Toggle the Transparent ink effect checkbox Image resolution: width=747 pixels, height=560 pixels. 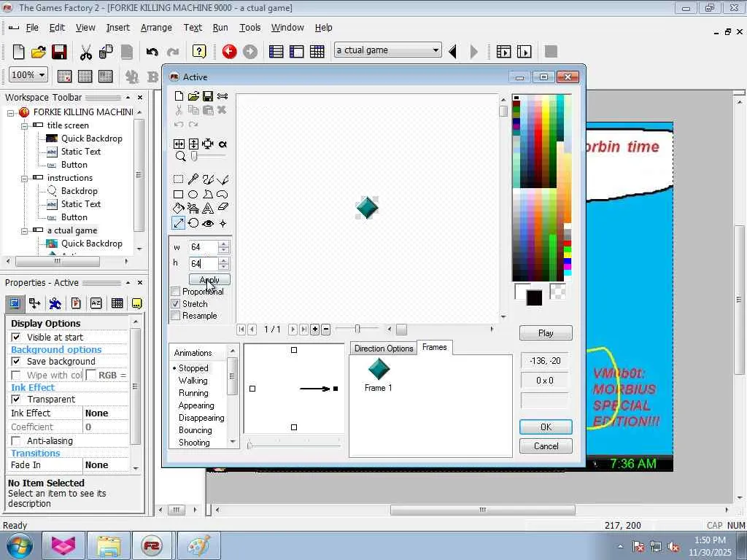[x=16, y=399]
